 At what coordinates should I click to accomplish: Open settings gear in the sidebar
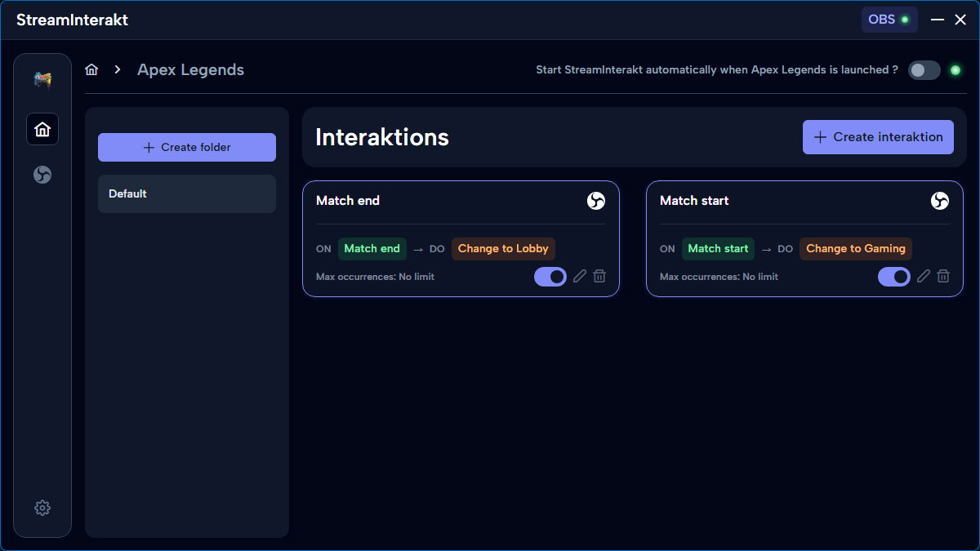point(42,508)
